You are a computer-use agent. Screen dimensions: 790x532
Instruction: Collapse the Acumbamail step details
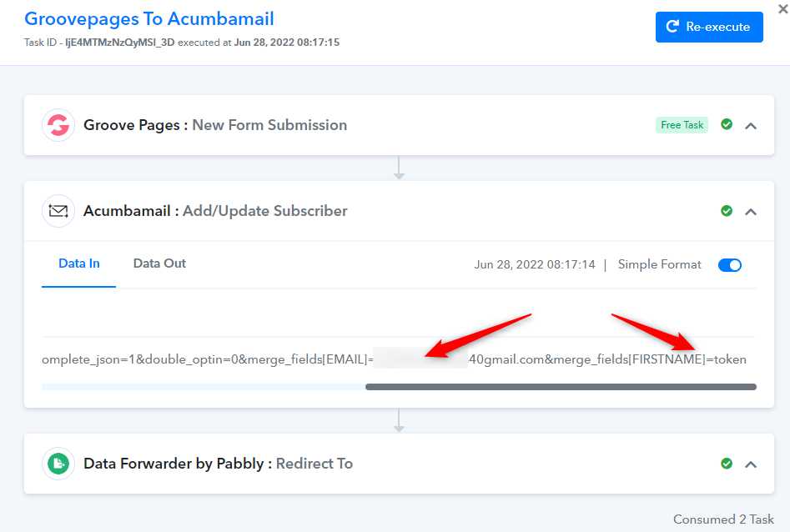[751, 212]
